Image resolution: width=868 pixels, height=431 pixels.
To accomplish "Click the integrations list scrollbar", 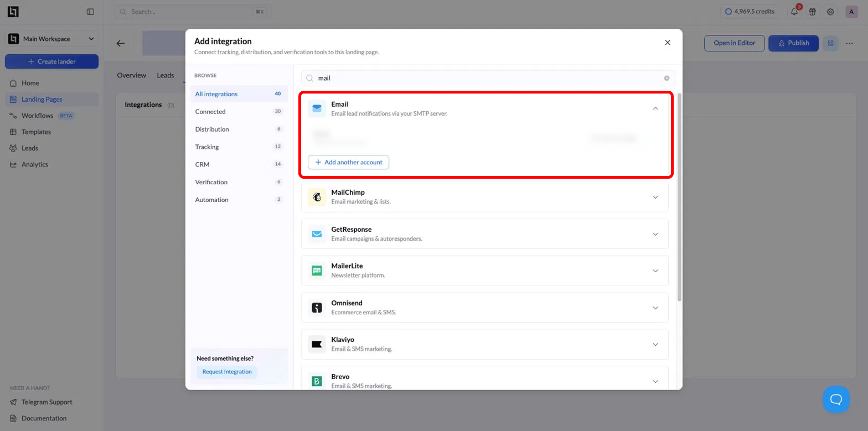I will pos(679,197).
